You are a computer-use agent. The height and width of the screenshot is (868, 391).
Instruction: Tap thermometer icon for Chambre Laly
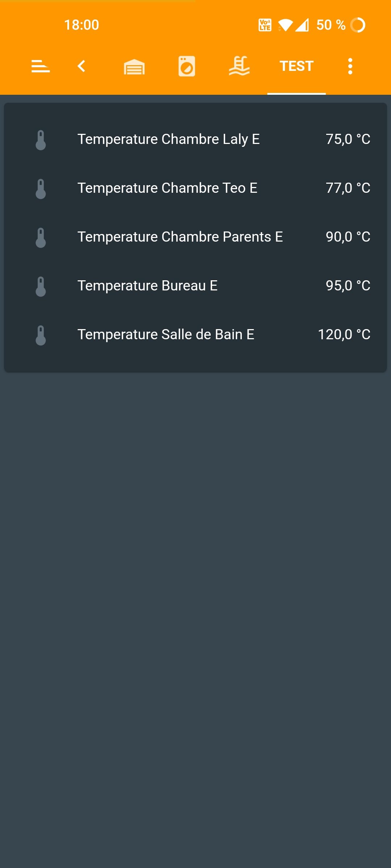[41, 140]
